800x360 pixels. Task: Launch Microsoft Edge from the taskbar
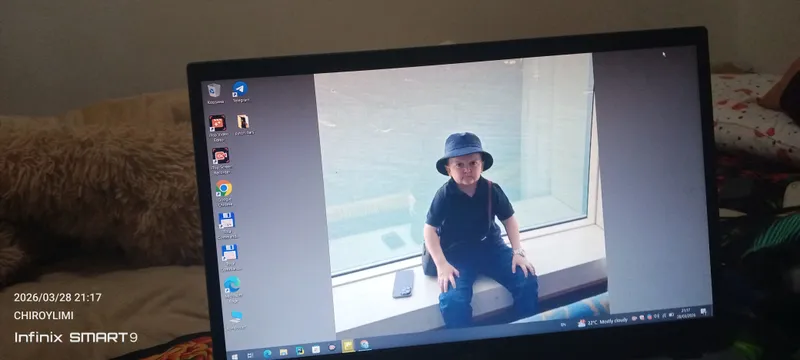coord(267,353)
